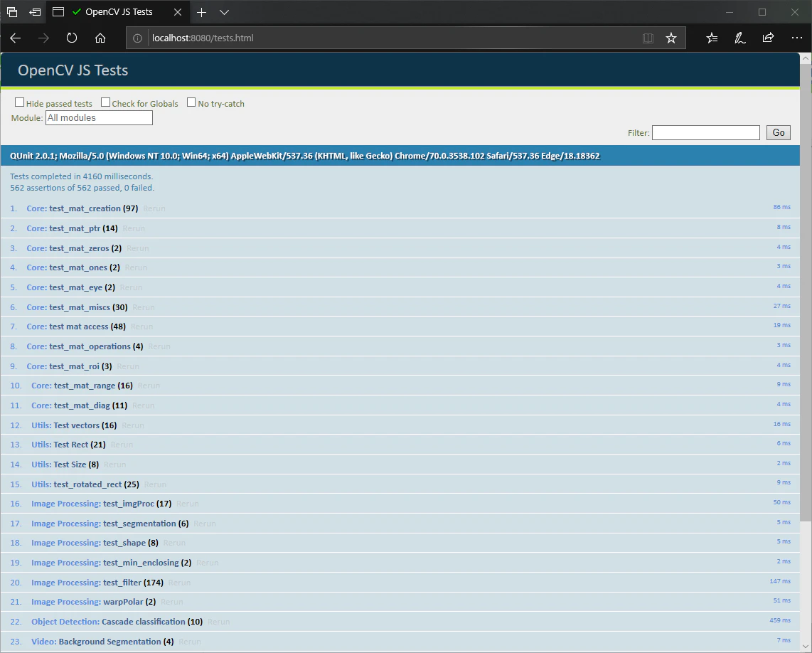Screen dimensions: 812x653
Task: Select the OpenCV JS Tests tab
Action: [119, 12]
